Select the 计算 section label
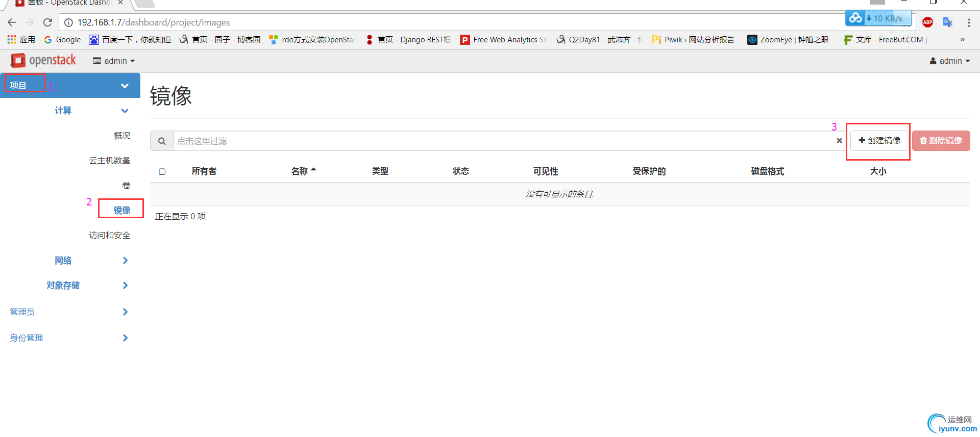 click(63, 111)
